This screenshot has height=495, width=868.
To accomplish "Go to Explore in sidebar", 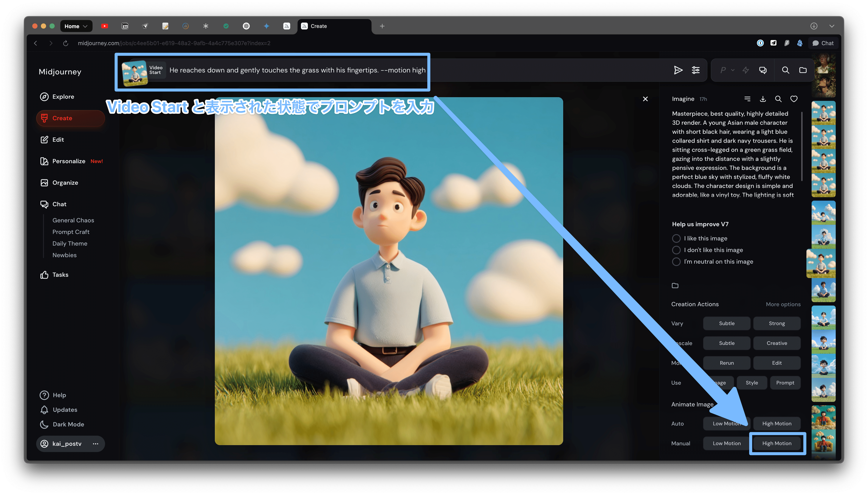I will pos(63,97).
